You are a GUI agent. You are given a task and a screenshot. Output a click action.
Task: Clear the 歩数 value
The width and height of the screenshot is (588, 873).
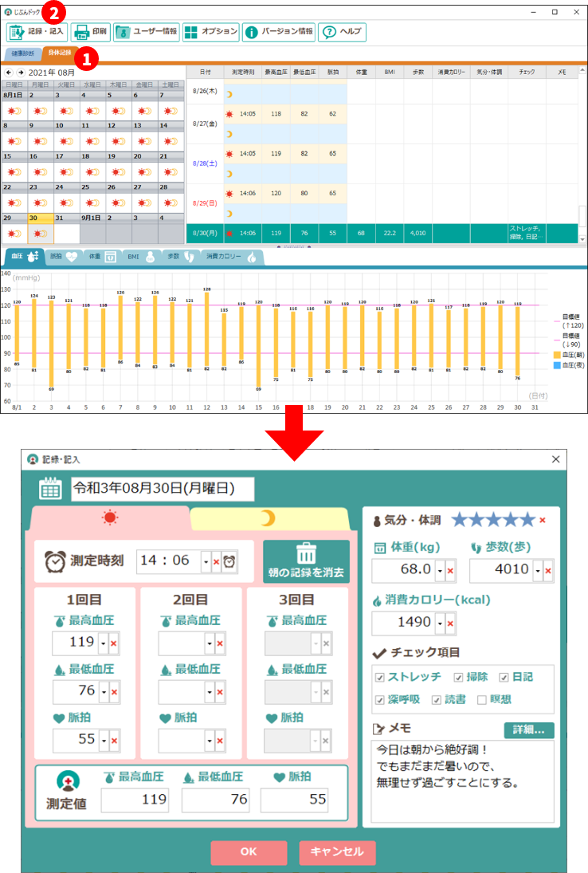[548, 571]
